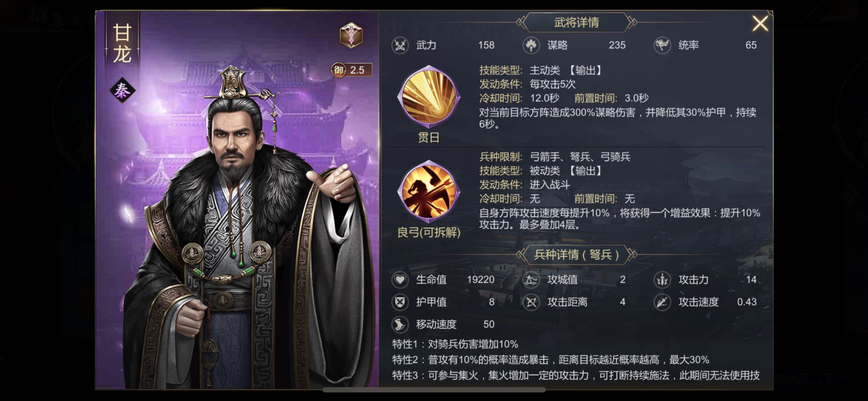Tap the 良弓(可拆解) skill label
The width and height of the screenshot is (868, 401).
tap(429, 232)
